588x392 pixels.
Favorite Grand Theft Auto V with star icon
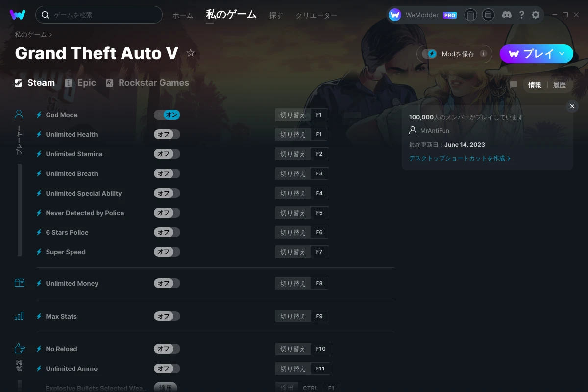(x=191, y=53)
